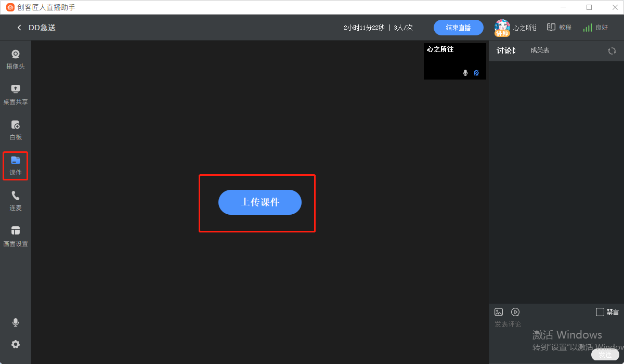Toggle the microphone icon in sidebar
Screen dimensions: 624x364
point(16,323)
